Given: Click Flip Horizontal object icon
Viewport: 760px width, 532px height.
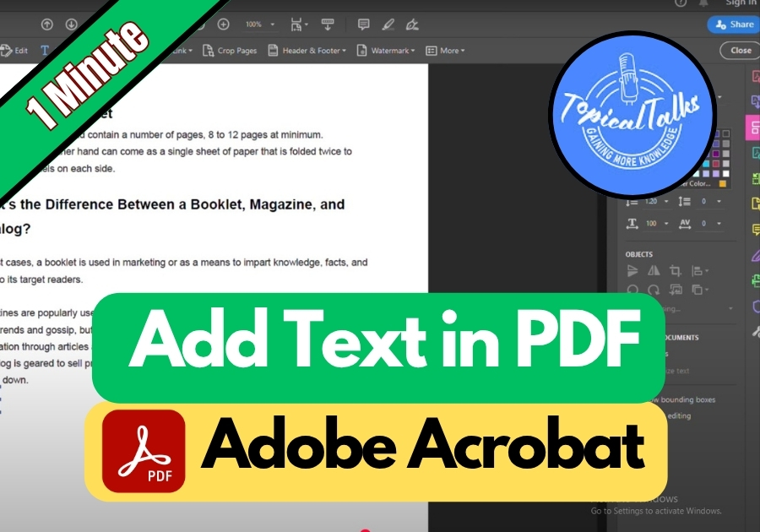Looking at the screenshot, I should (x=654, y=270).
